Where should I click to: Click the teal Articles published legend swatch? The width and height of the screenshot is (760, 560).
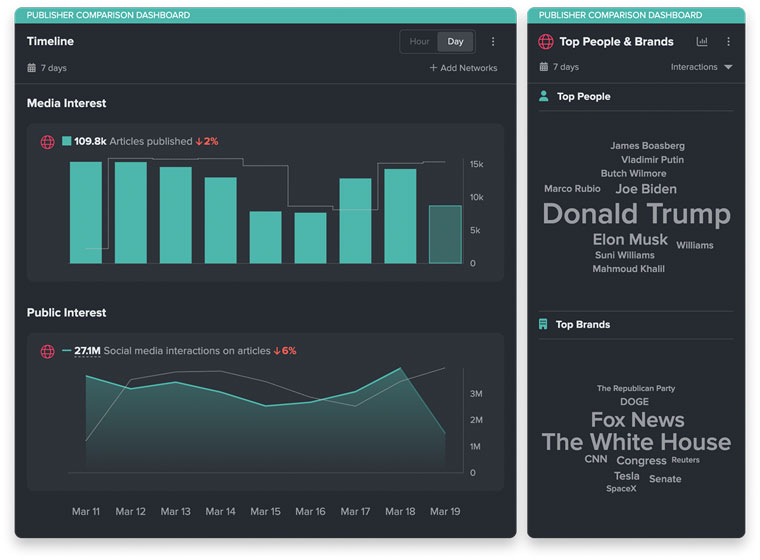66,142
